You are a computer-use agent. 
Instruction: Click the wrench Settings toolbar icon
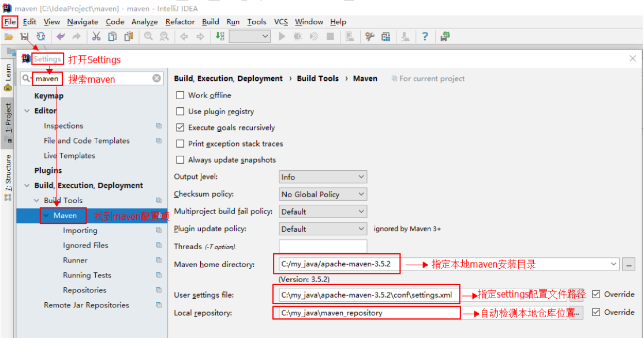[x=370, y=36]
